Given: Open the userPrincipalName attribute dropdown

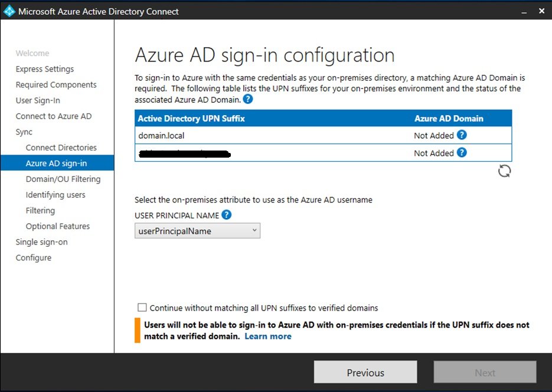Looking at the screenshot, I should [198, 231].
